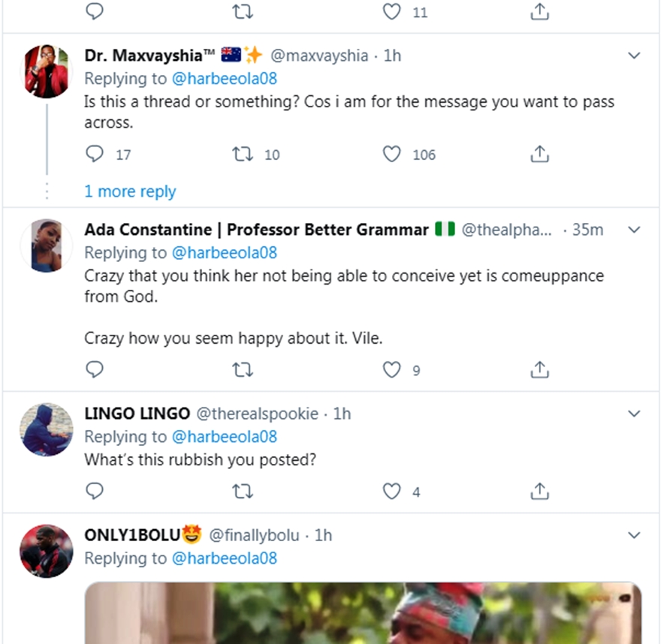670x644 pixels.
Task: Open more options for Dr. Maxvayshia's tweet
Action: click(635, 56)
